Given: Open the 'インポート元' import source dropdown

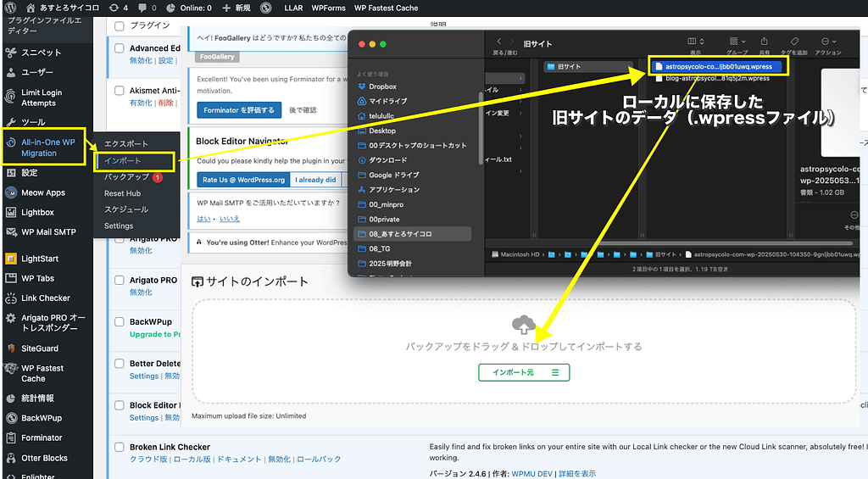Looking at the screenshot, I should 523,372.
